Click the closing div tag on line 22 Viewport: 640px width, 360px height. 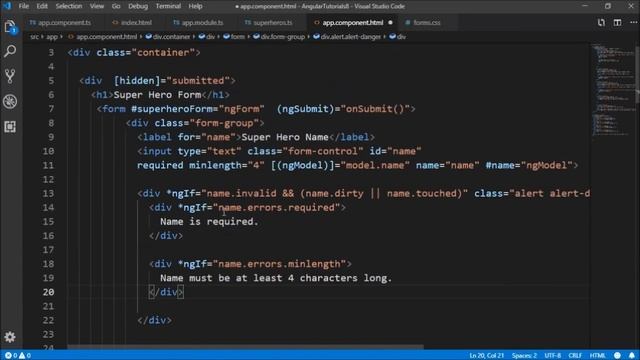point(154,320)
